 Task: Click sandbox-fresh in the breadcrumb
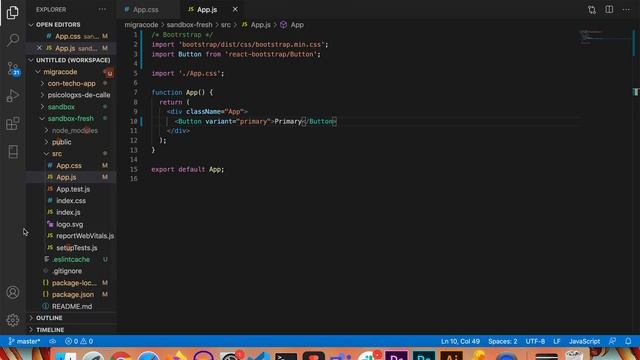coord(189,25)
